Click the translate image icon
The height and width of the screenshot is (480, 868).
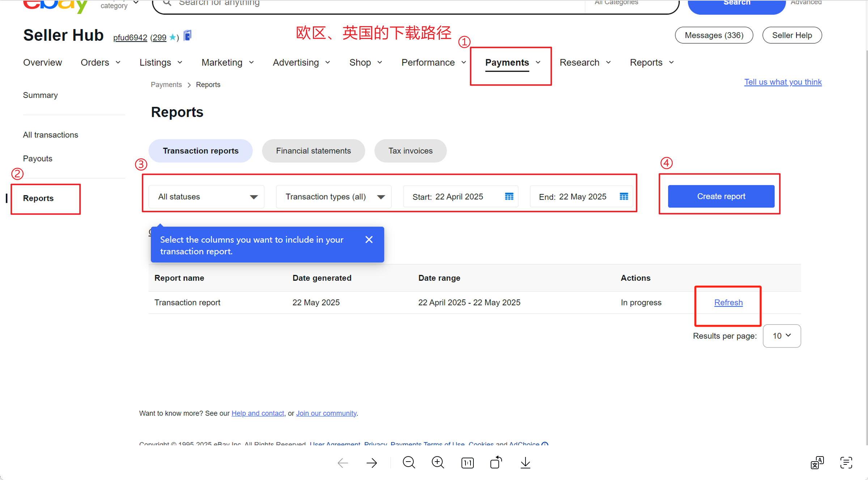(817, 462)
